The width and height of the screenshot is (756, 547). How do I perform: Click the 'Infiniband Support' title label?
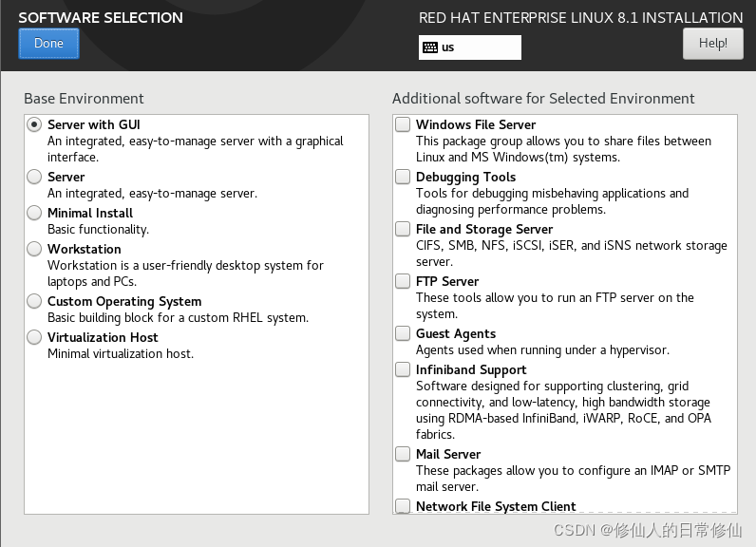coord(471,370)
